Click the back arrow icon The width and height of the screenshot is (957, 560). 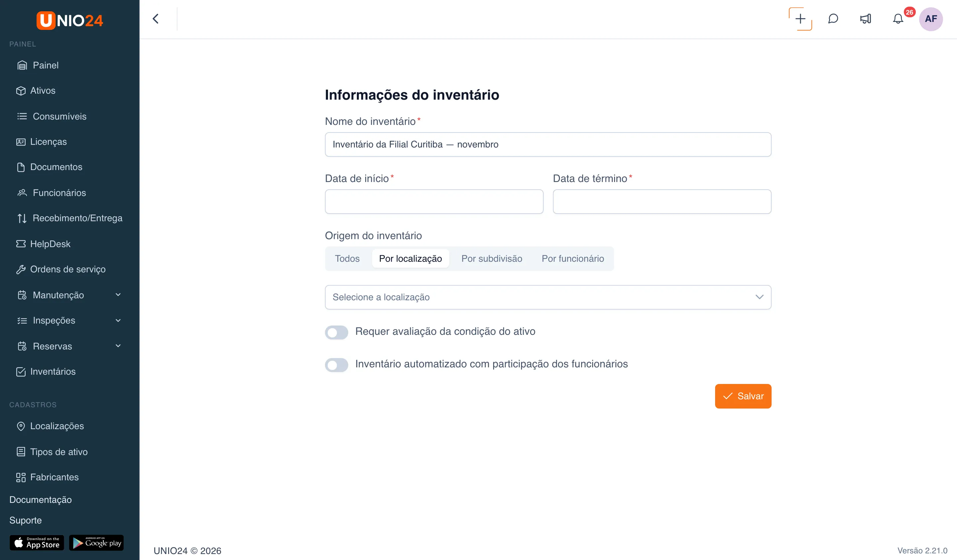[155, 19]
